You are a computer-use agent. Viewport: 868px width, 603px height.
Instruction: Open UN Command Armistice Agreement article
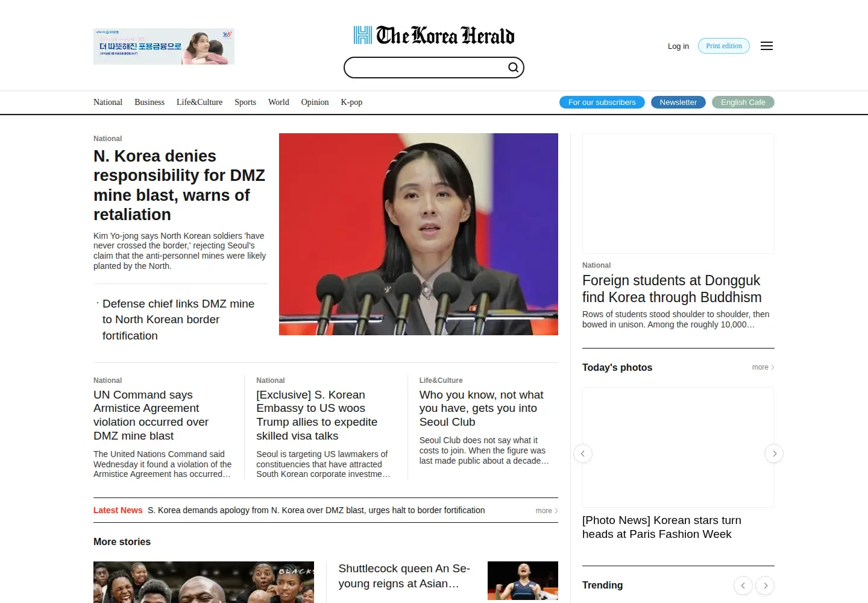coord(151,415)
